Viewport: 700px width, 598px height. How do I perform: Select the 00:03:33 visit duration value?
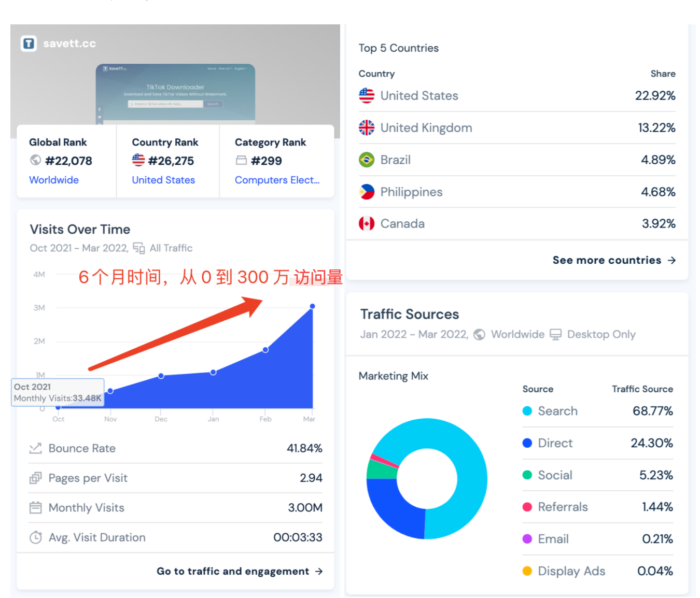click(x=298, y=537)
